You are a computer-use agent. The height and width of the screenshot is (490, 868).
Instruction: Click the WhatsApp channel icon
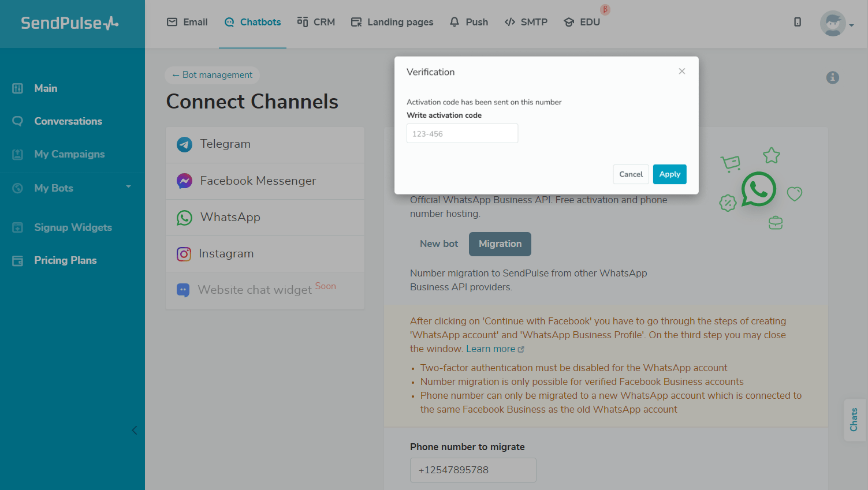click(x=184, y=218)
